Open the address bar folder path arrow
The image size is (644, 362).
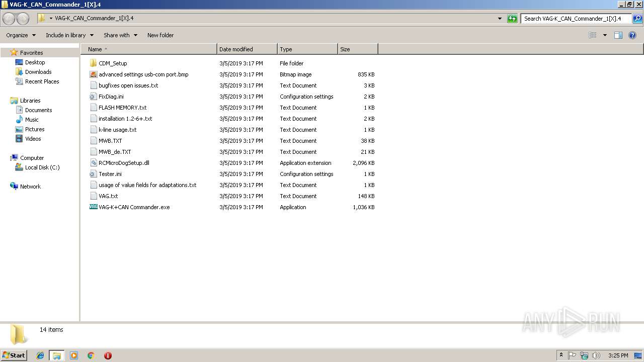[51, 19]
